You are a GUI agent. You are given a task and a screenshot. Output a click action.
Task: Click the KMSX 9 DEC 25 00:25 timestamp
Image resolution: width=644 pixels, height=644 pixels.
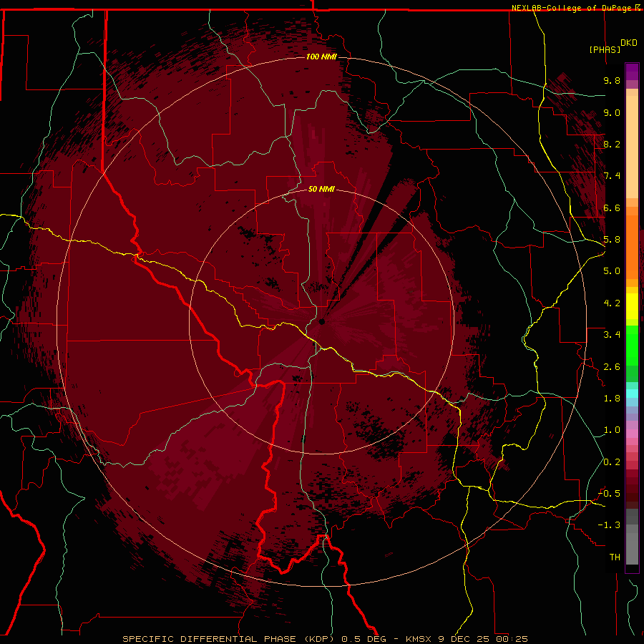coord(467,639)
